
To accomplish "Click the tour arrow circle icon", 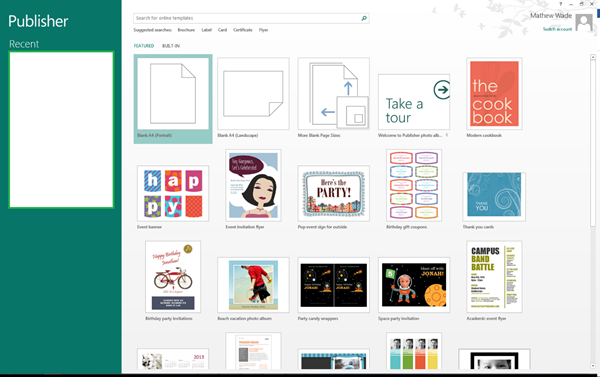I will 442,90.
